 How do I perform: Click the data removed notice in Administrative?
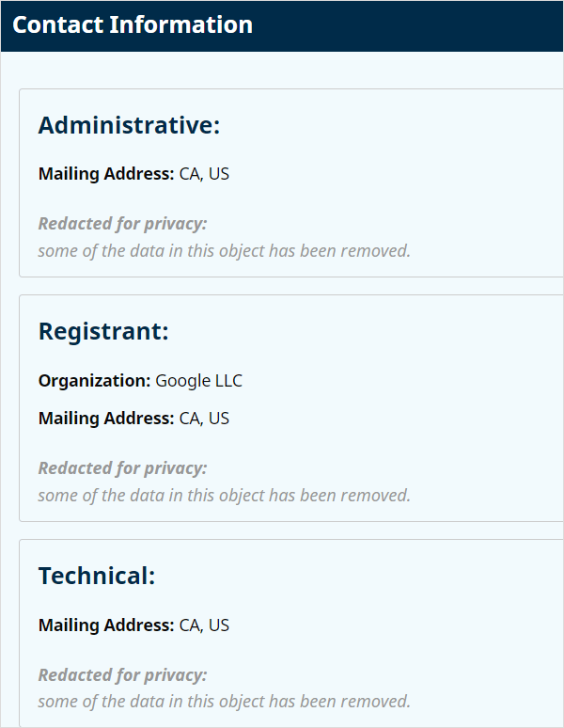224,251
